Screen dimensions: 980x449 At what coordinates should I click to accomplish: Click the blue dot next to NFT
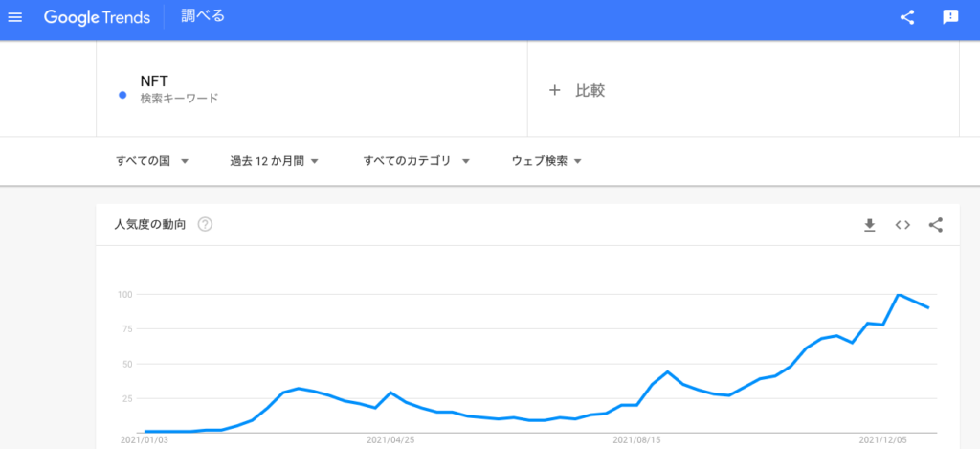tap(122, 95)
